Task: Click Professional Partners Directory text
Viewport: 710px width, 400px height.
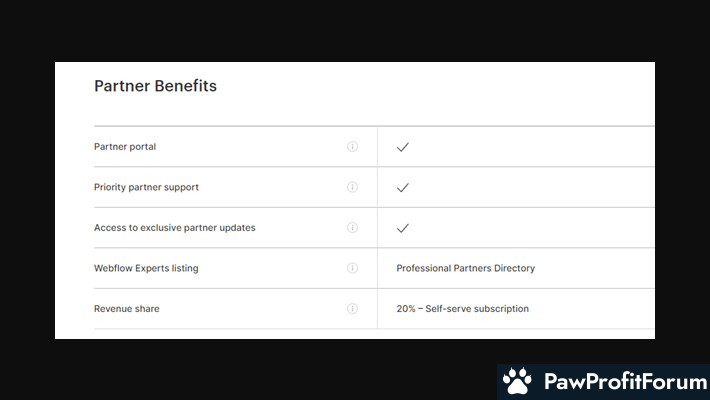Action: point(465,268)
